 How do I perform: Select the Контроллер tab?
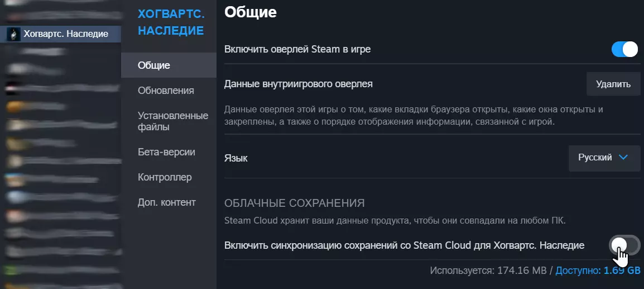click(165, 177)
